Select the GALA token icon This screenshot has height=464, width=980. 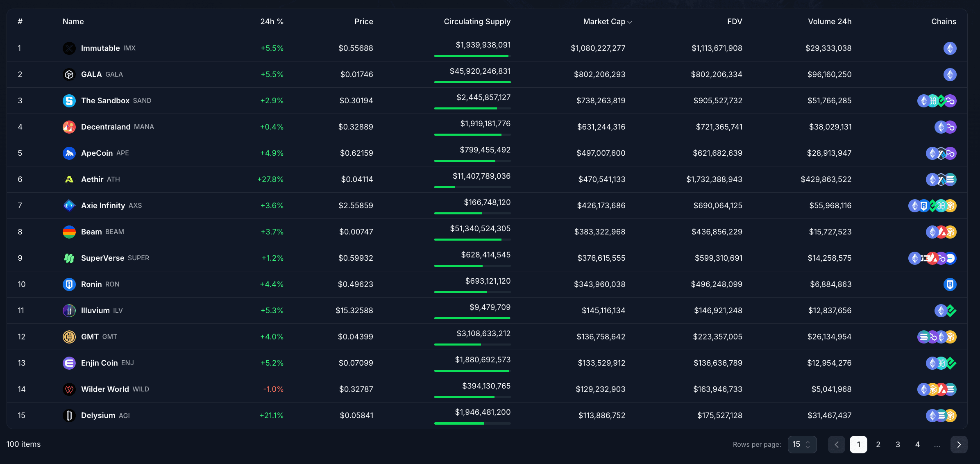point(69,74)
